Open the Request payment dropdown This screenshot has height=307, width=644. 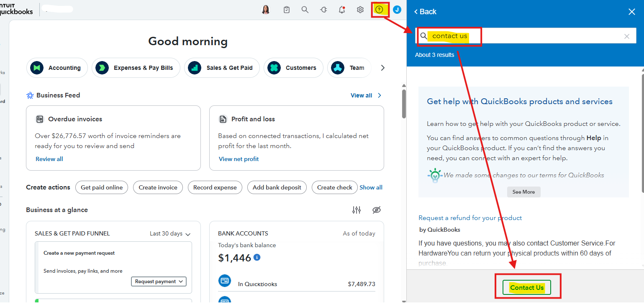[159, 281]
